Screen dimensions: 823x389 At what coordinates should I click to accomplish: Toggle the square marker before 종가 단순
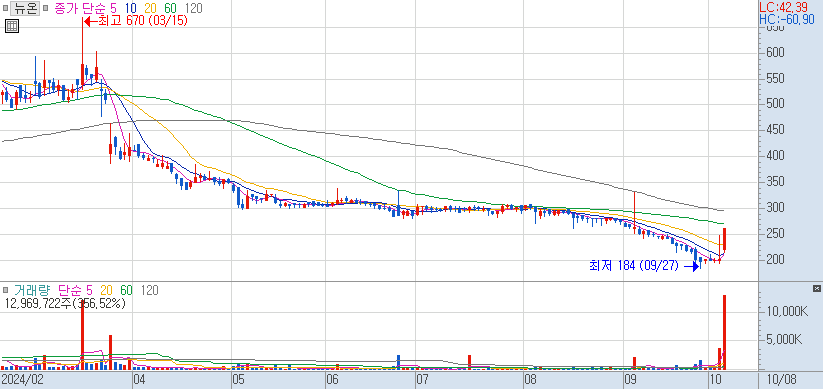[46, 8]
